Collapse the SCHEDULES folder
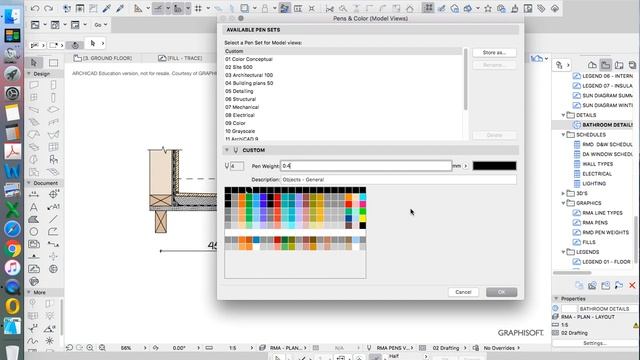640x360 pixels. [563, 135]
